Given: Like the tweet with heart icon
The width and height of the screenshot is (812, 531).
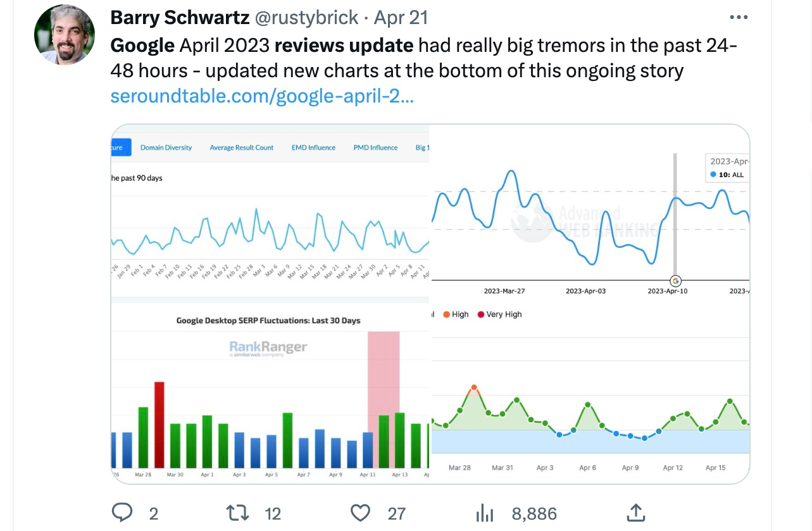Looking at the screenshot, I should point(361,512).
